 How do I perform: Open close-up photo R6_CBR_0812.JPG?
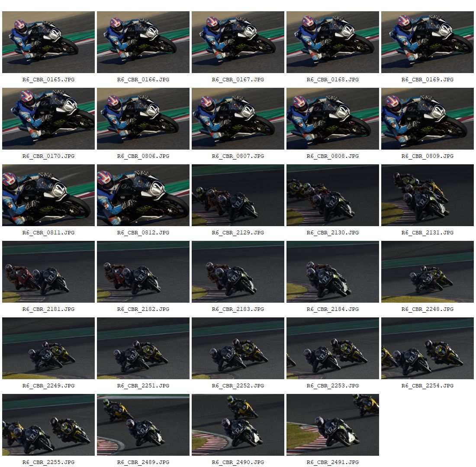[143, 195]
